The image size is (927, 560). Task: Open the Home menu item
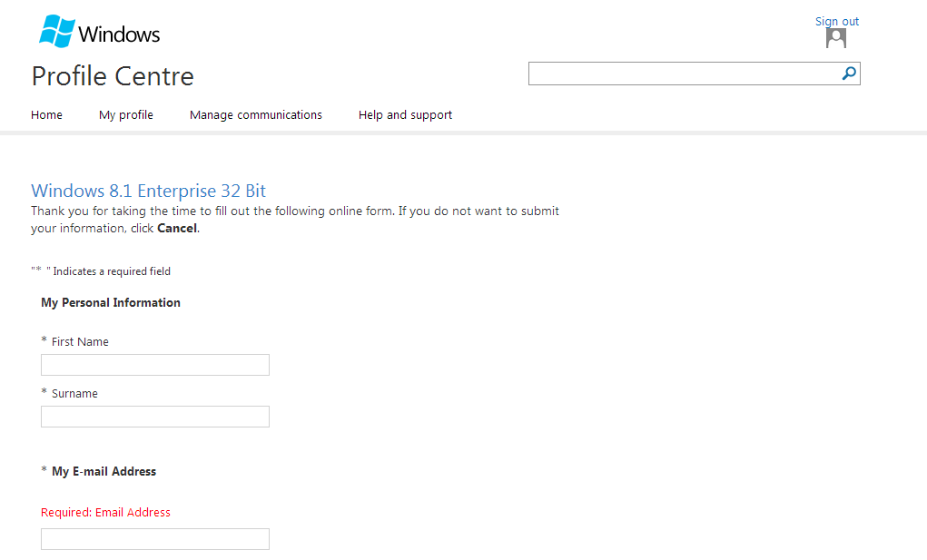46,114
